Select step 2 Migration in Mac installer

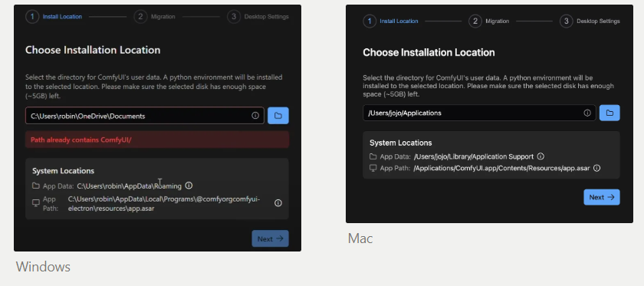[x=489, y=21]
